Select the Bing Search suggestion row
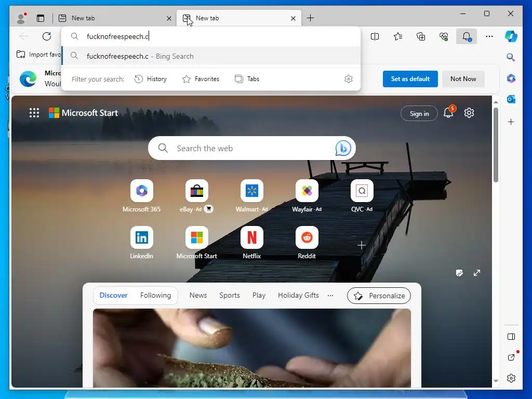 pos(211,56)
